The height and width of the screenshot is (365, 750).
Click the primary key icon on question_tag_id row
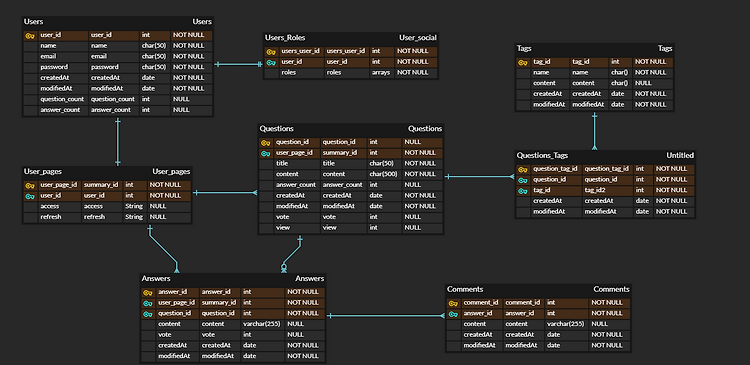523,169
